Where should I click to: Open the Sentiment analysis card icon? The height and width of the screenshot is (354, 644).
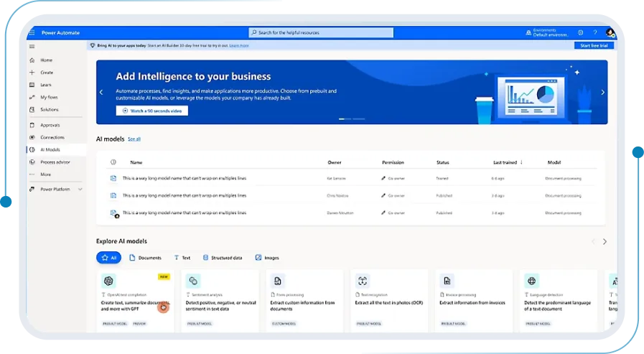click(193, 281)
